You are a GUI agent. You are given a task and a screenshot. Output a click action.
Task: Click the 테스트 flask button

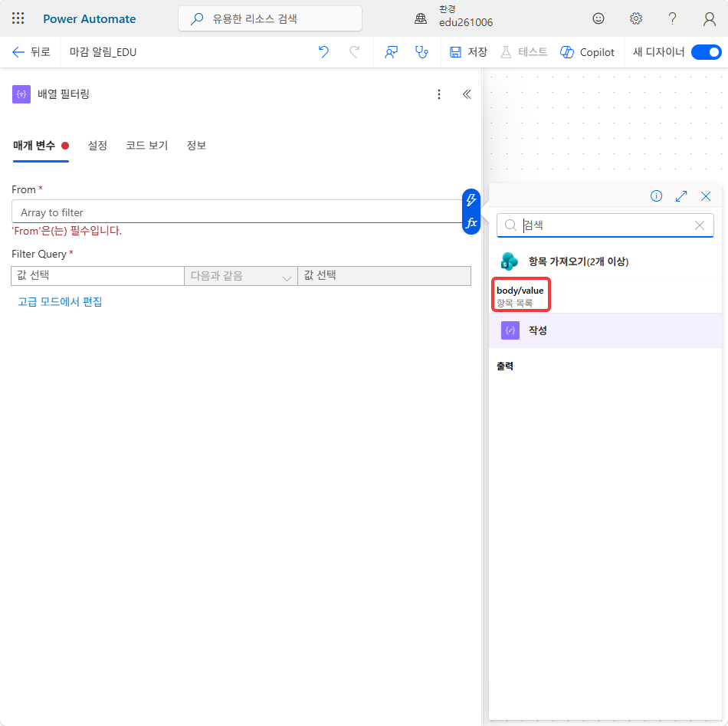click(523, 52)
